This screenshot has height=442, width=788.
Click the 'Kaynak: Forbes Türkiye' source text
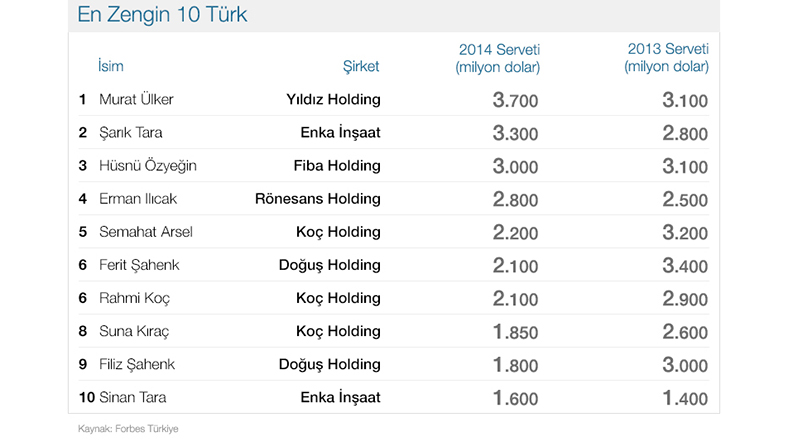pyautogui.click(x=128, y=429)
